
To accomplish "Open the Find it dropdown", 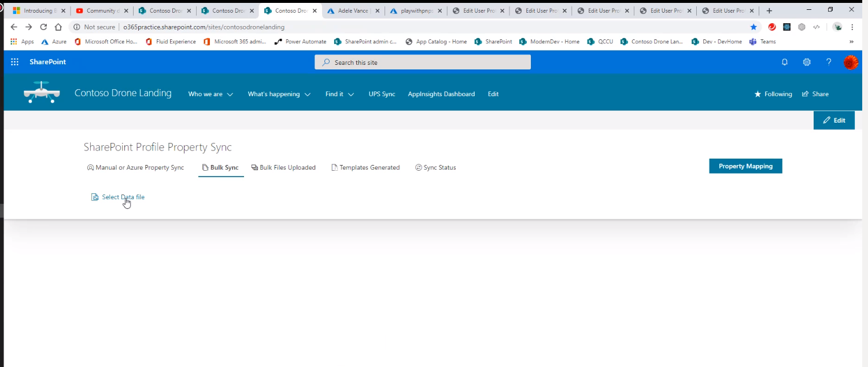I will (x=339, y=94).
